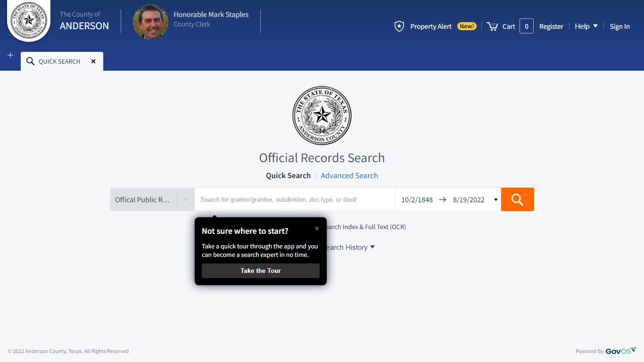Screen dimensions: 644x362
Task: Click the end date 8/19/2022
Action: [469, 200]
